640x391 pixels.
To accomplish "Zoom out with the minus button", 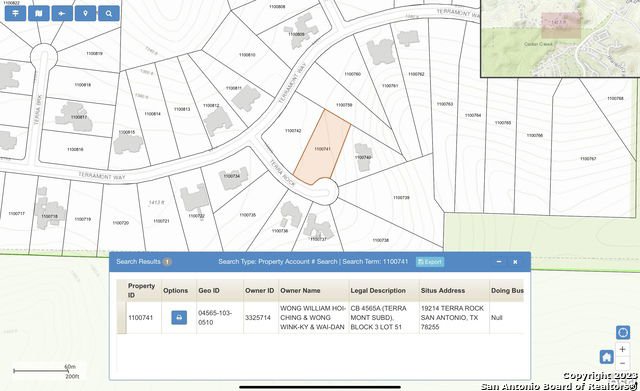I will 622,363.
